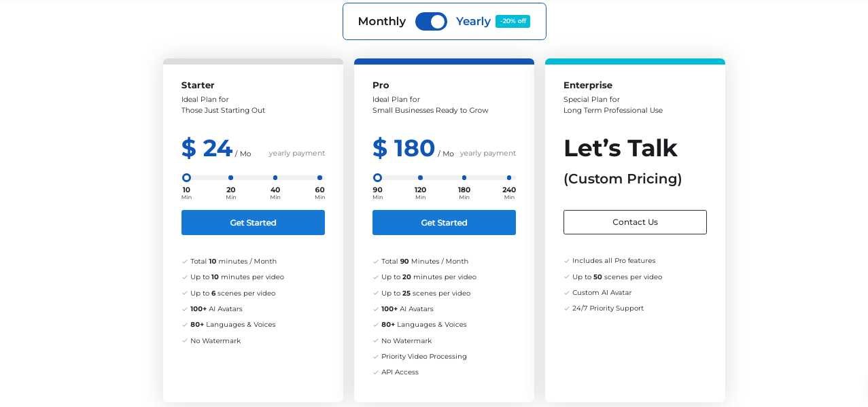
Task: Select the Yearly billing option label
Action: click(x=473, y=22)
